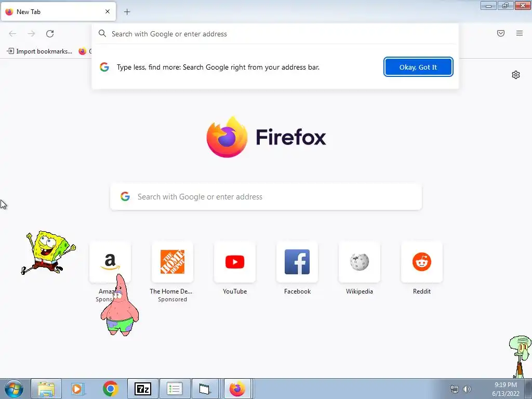Click the Patrick Star desktop character
The width and height of the screenshot is (532, 399).
[x=120, y=305]
